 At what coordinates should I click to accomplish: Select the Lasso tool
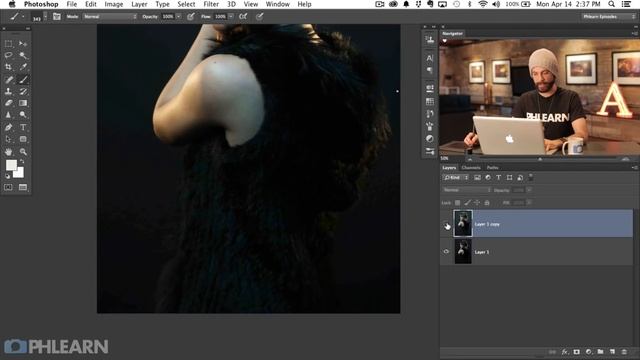click(x=9, y=55)
